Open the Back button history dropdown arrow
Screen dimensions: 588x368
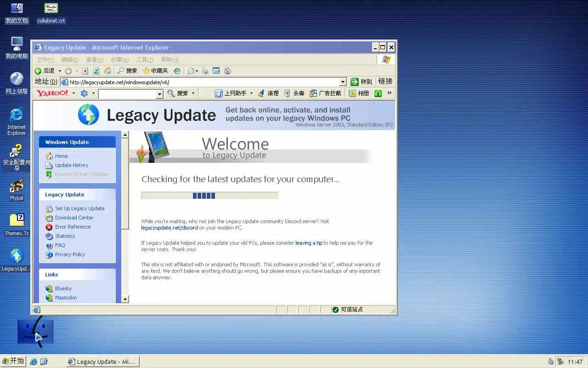[60, 71]
